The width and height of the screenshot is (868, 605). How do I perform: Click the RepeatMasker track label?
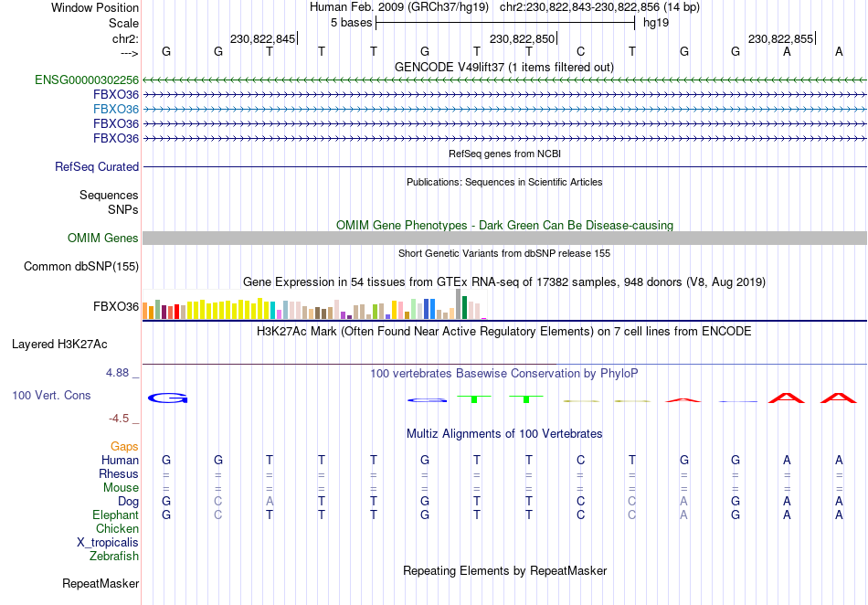(101, 583)
